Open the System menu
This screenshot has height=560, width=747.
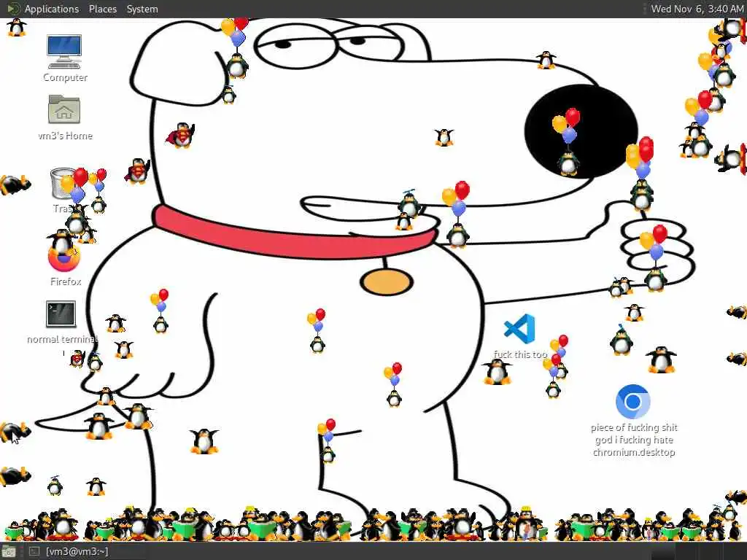click(x=142, y=9)
